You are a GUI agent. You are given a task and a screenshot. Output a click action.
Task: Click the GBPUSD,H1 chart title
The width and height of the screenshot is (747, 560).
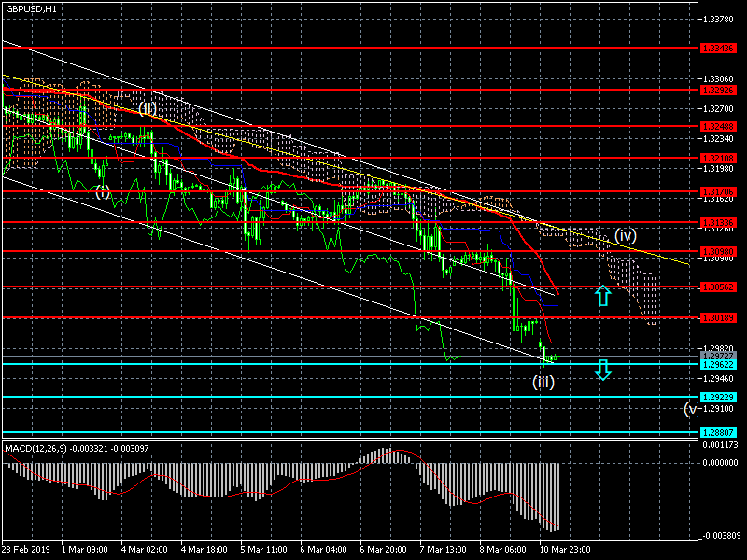pos(30,8)
